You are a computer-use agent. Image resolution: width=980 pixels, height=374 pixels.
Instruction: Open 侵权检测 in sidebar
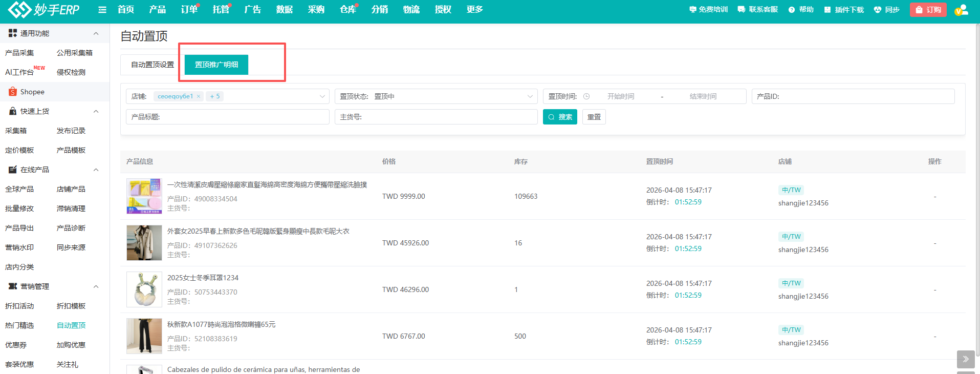click(x=71, y=72)
